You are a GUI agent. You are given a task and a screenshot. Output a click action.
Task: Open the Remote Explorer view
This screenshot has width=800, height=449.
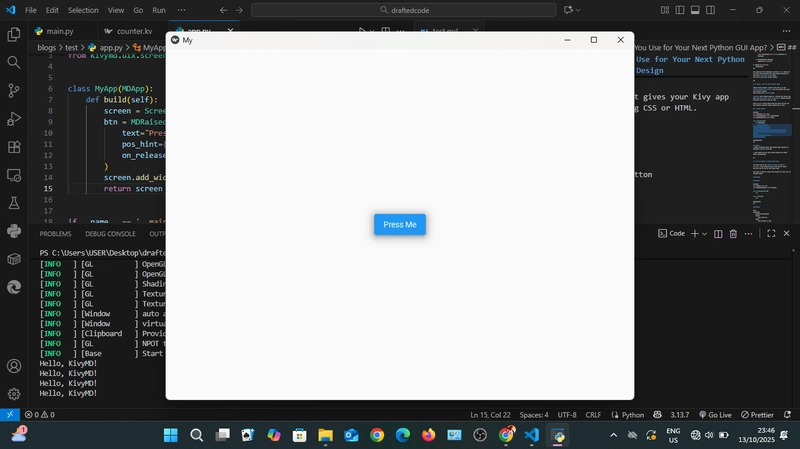pyautogui.click(x=14, y=175)
